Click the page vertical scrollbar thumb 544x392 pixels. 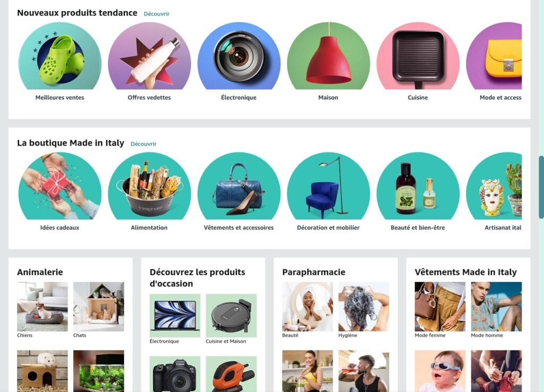(541, 188)
